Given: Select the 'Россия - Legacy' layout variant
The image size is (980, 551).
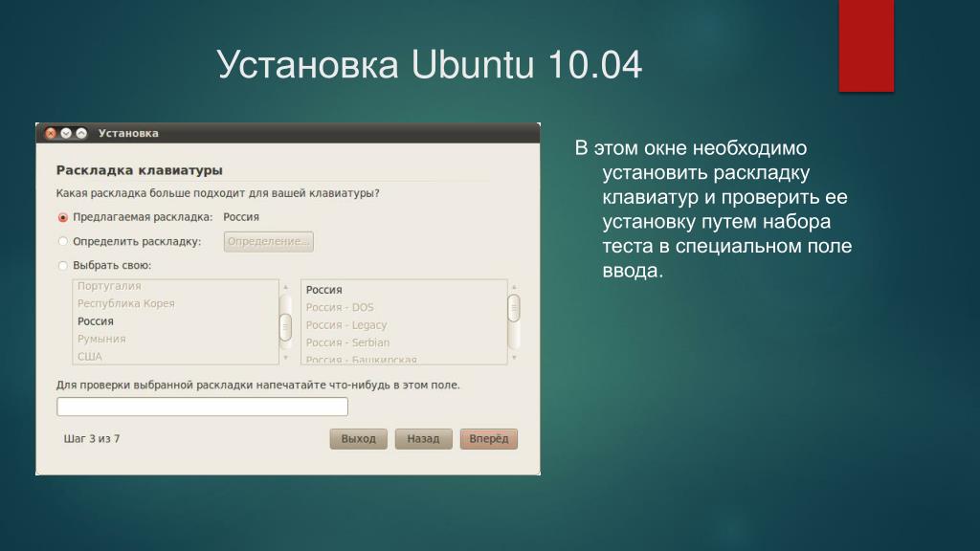Looking at the screenshot, I should (x=404, y=325).
